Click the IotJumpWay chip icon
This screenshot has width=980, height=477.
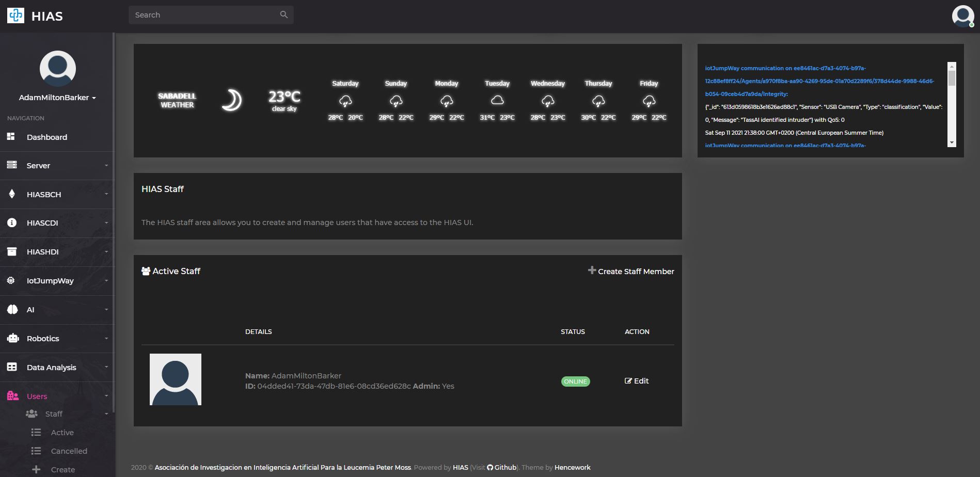[11, 280]
